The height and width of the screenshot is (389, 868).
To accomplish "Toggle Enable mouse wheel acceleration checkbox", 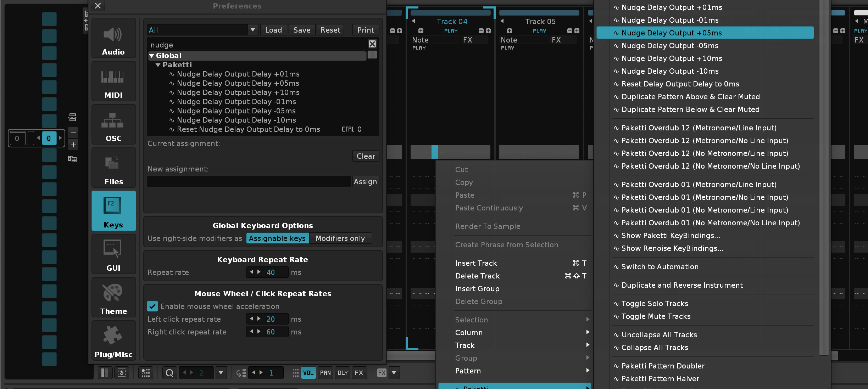I will (x=152, y=306).
